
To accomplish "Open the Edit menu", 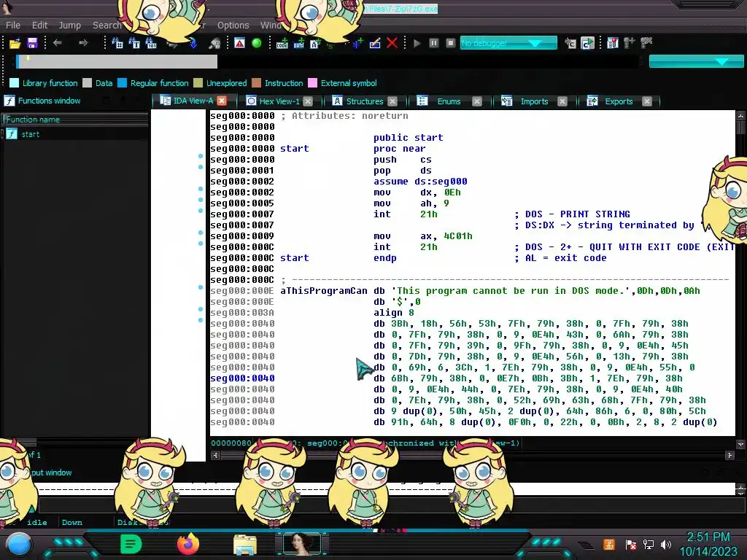I will click(x=39, y=26).
